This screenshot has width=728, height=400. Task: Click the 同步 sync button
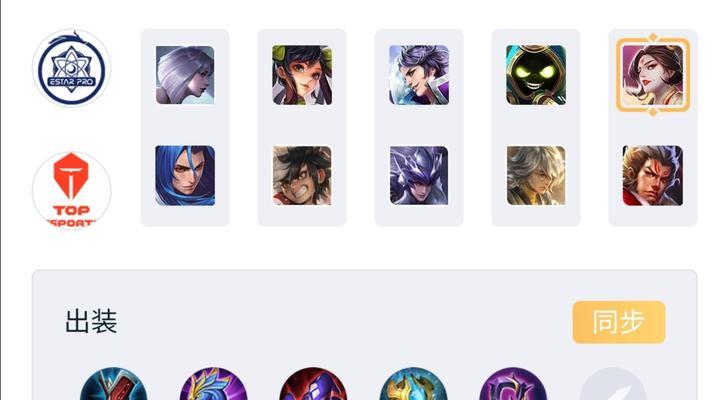(619, 322)
